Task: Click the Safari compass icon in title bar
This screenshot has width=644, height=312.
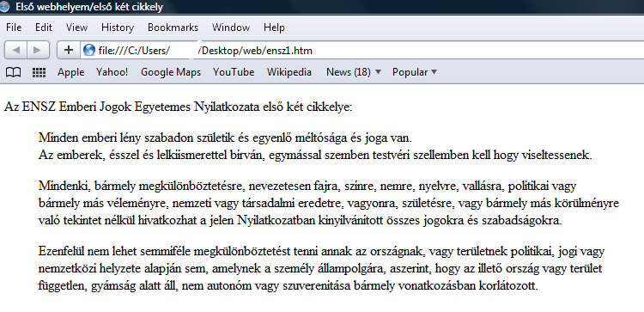Action: tap(4, 7)
